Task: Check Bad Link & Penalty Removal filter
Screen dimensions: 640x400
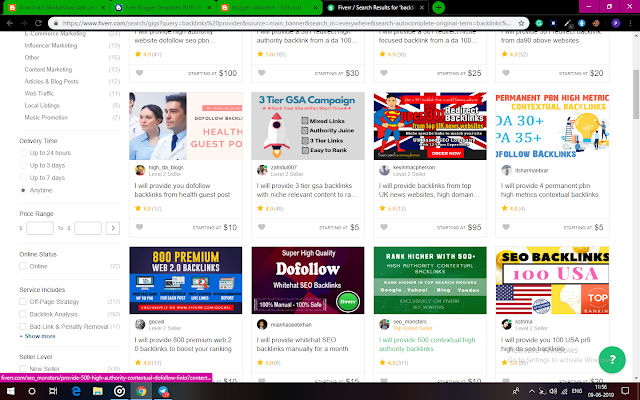Action: click(23, 327)
